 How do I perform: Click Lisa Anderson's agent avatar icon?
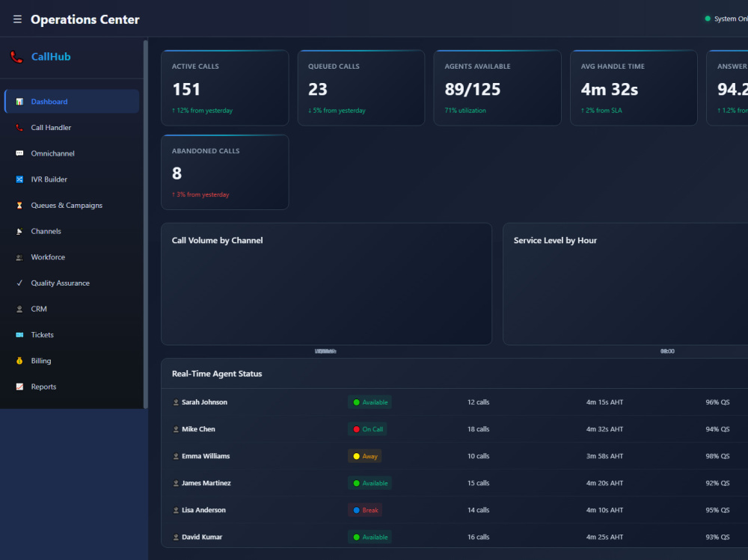[176, 510]
